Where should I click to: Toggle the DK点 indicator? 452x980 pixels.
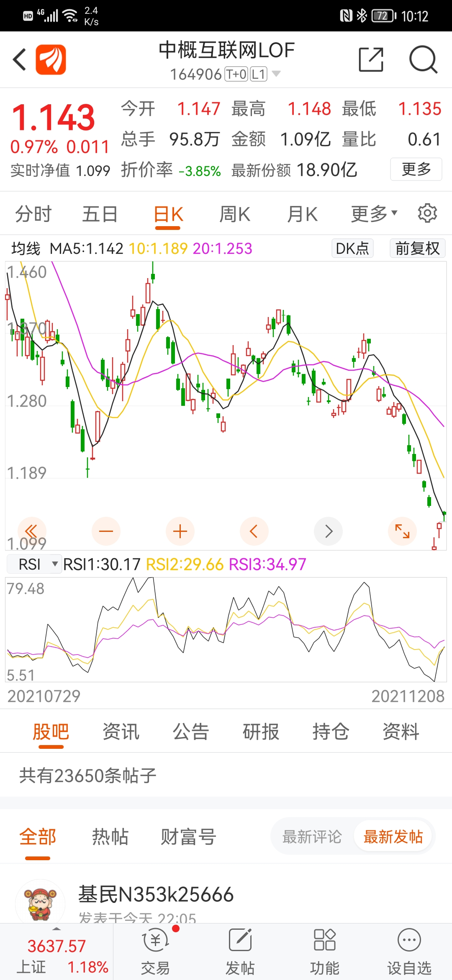[352, 248]
